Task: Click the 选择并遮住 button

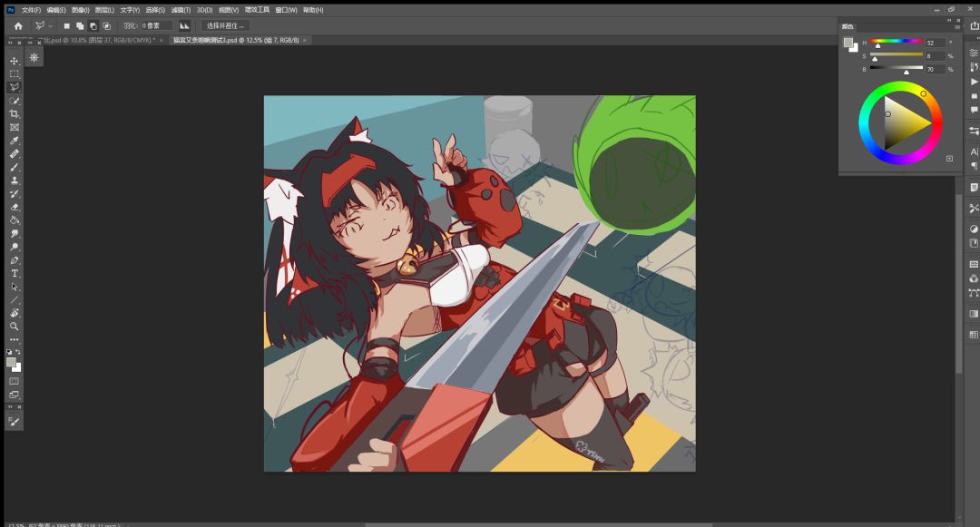Action: 225,25
